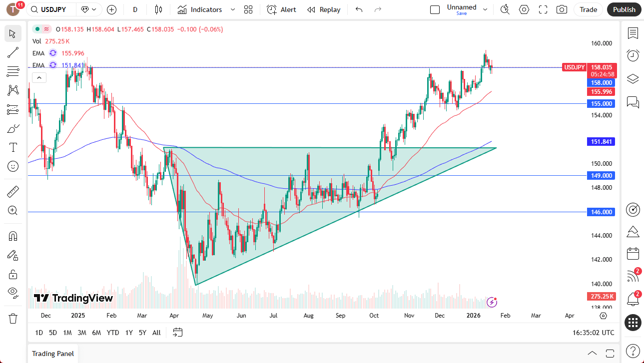Screen dimensions: 644x363
Task: Add symbol with compare plus button
Action: pos(111,9)
